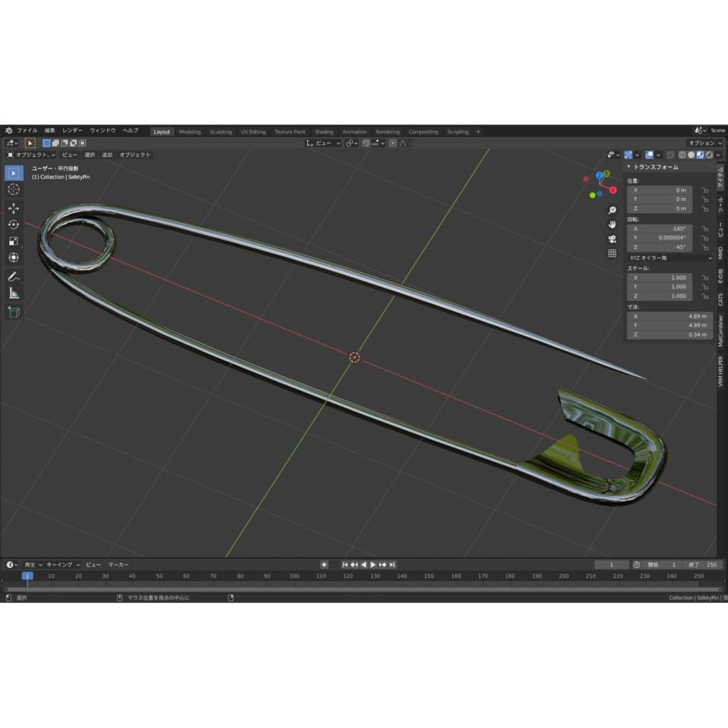Open the オプション dropdown
Image resolution: width=728 pixels, height=728 pixels.
(x=705, y=143)
